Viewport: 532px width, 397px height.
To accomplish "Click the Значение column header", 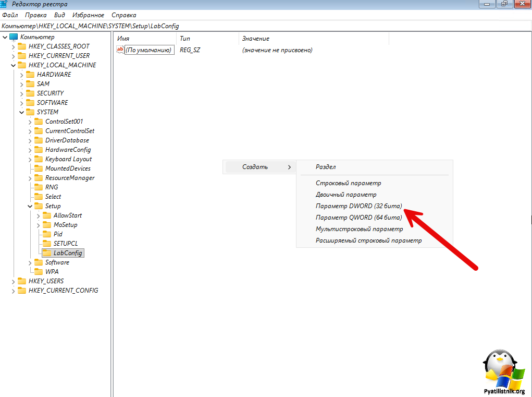I will coord(255,39).
